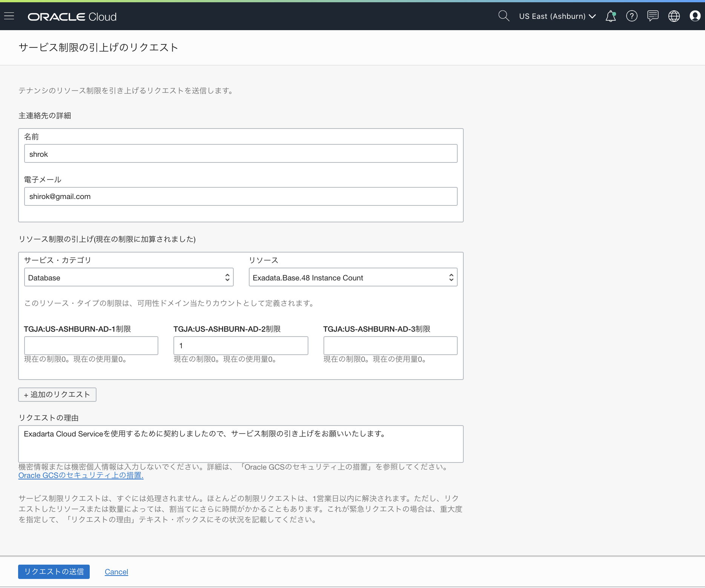Click the サービス制限の引上げのリクエスト page title
705x588 pixels.
tap(98, 47)
